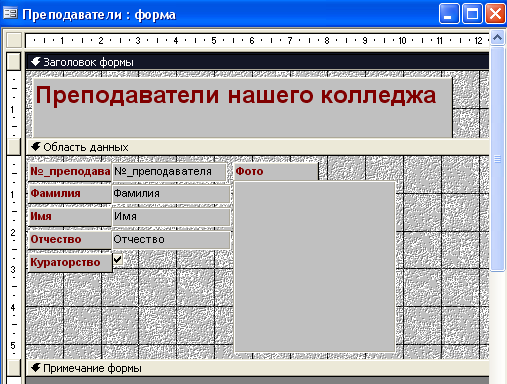
Task: Click the vertical scrollbar thumb
Action: 497,159
